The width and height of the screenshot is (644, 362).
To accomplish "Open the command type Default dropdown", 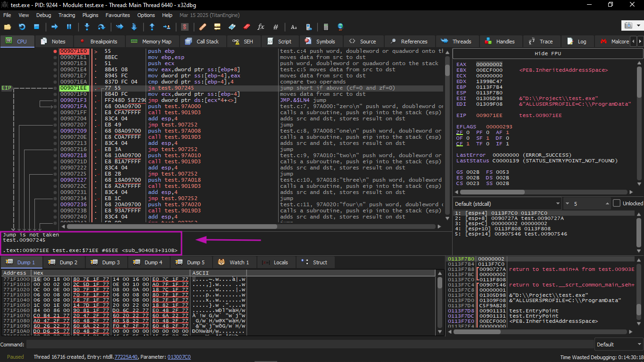I will [618, 345].
